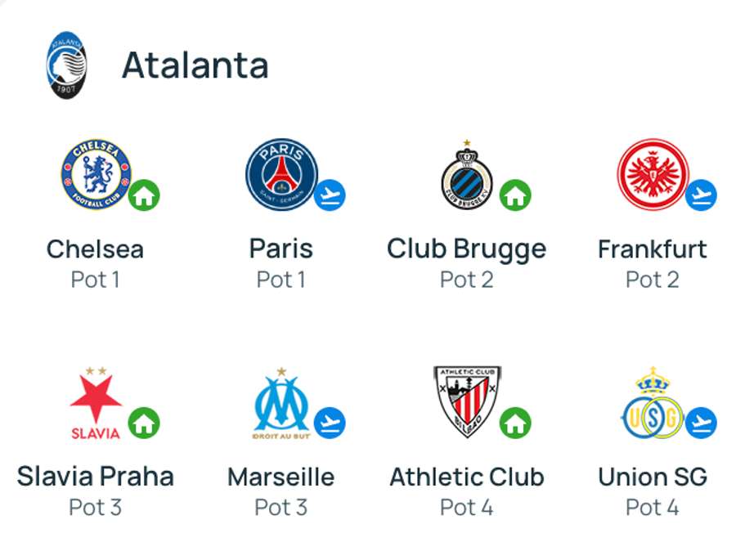736x560 pixels.
Task: Select the Pot 4 label under Union SG
Action: [653, 508]
